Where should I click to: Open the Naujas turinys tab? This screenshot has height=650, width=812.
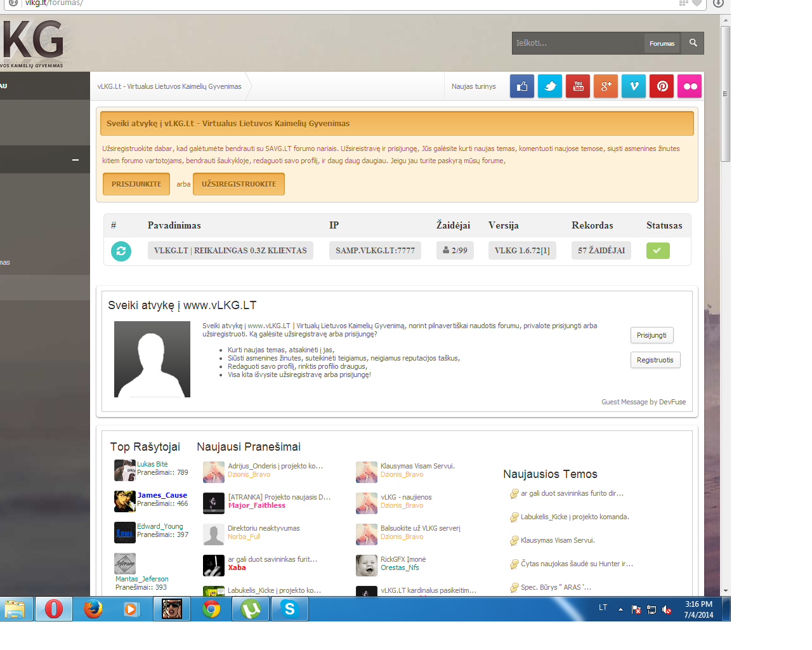click(x=473, y=86)
